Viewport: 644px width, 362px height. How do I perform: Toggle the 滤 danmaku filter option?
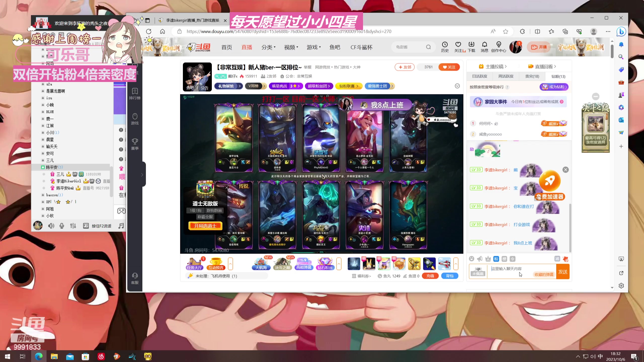click(x=557, y=259)
